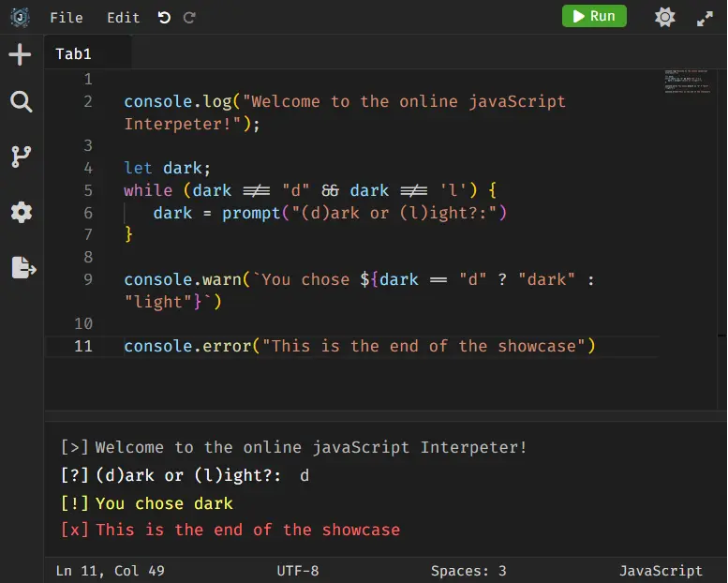
Task: Click 'prompt' function call on line 6
Action: pyautogui.click(x=251, y=213)
